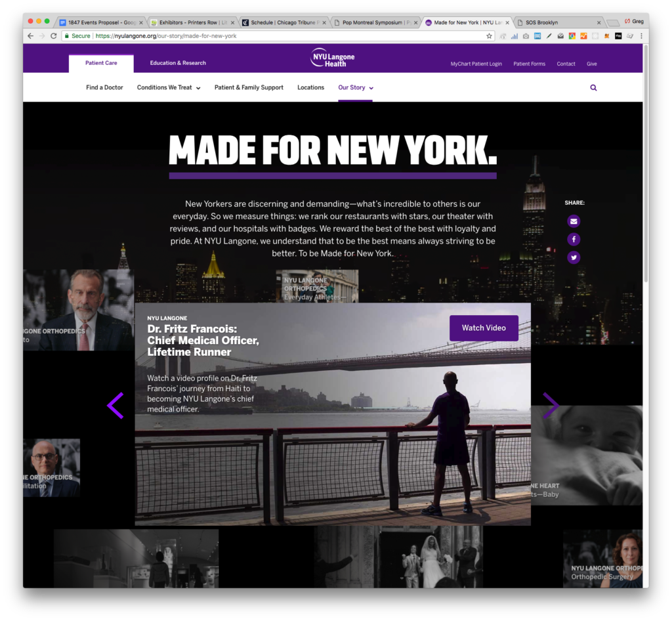Close the SOS Brooklyn tab

pyautogui.click(x=598, y=23)
